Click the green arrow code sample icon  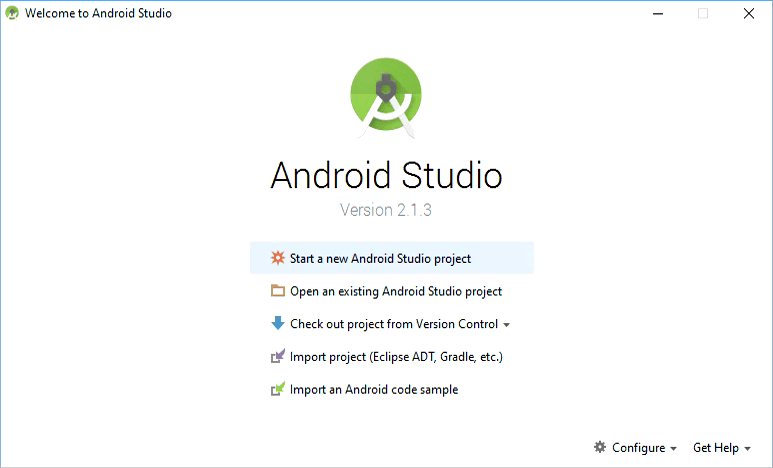pyautogui.click(x=278, y=389)
